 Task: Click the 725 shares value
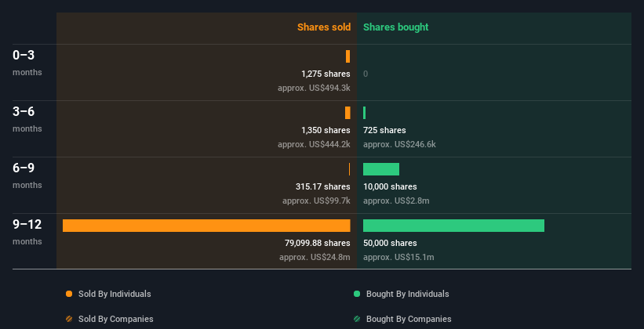tap(384, 130)
